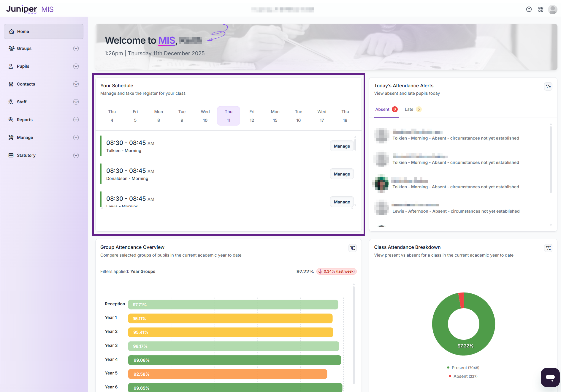Manage the Tolkien - Morning register

click(x=342, y=146)
